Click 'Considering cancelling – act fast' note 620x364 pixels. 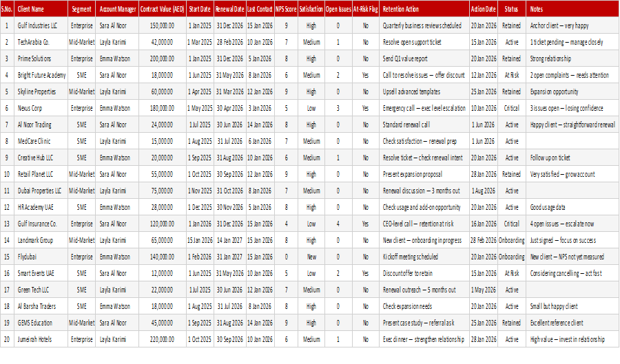(x=572, y=273)
